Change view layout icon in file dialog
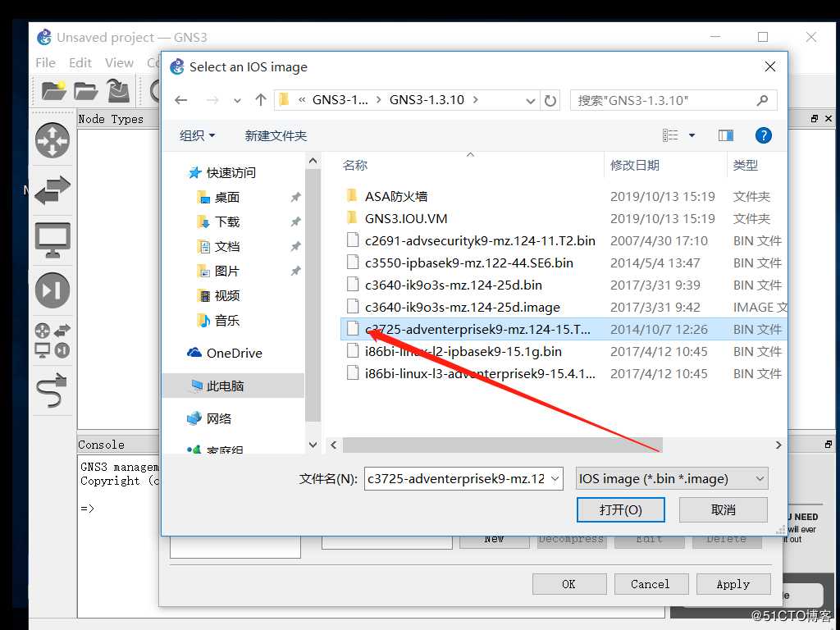 coord(670,135)
